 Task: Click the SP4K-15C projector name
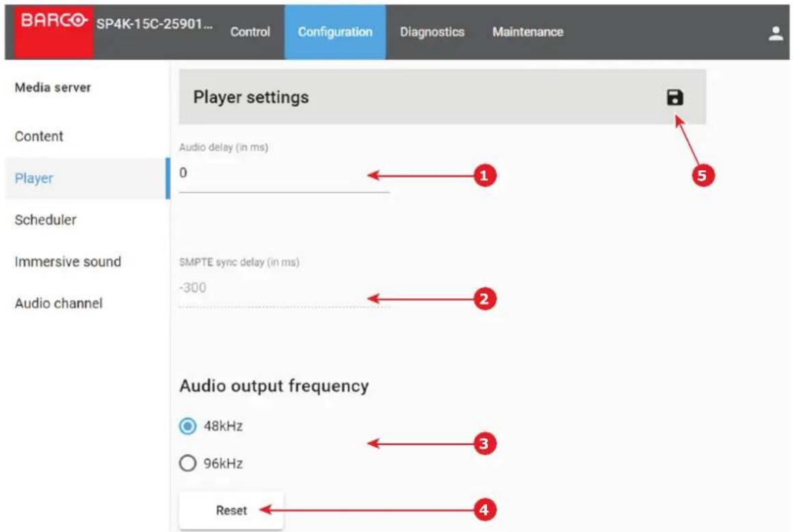coord(154,24)
